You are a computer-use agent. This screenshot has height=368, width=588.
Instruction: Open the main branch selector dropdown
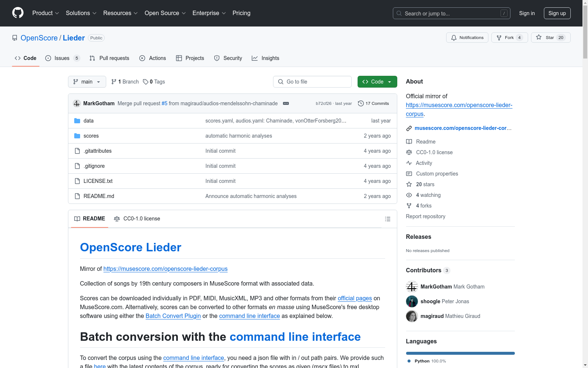pyautogui.click(x=87, y=82)
